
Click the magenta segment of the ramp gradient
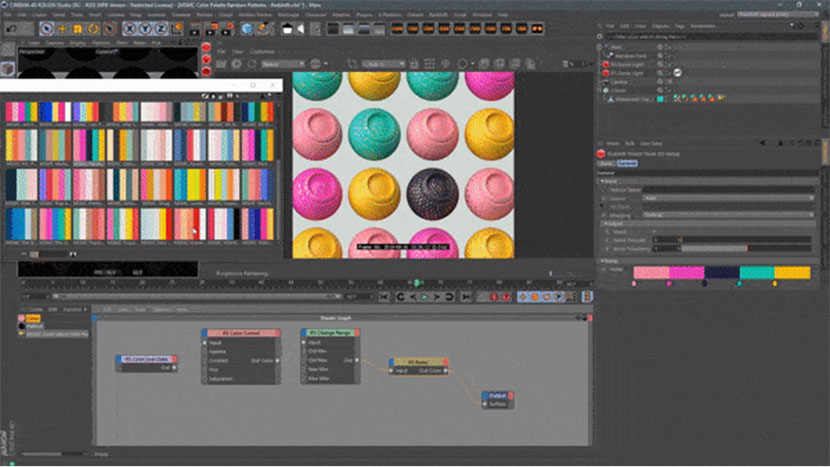[x=687, y=272]
